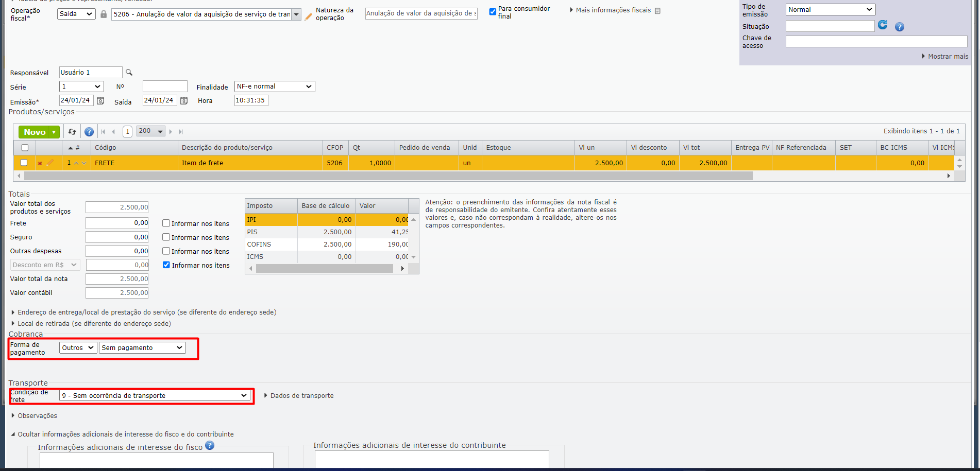
Task: Uncheck Informar nos itens for Desconto
Action: click(x=166, y=265)
